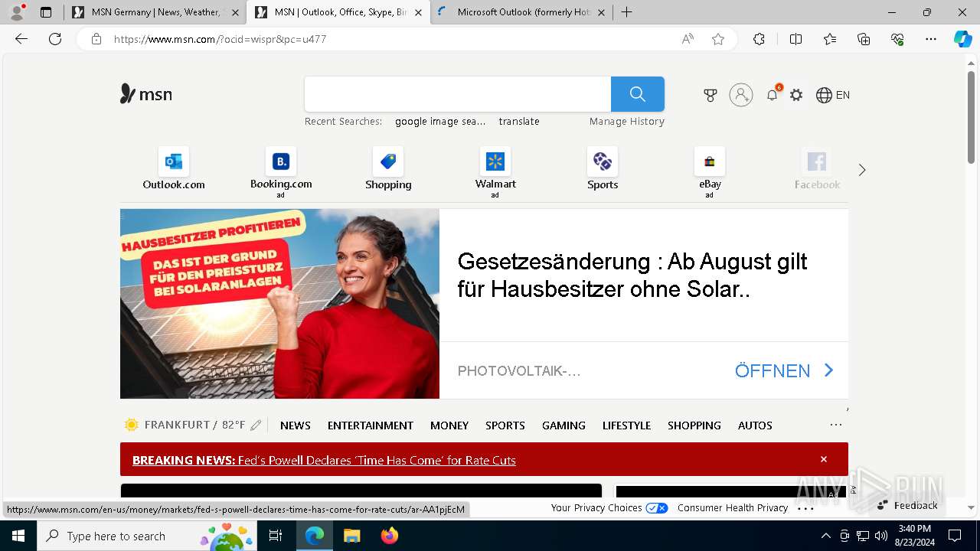Open Windows Start menu
This screenshot has width=980, height=551.
click(x=18, y=536)
